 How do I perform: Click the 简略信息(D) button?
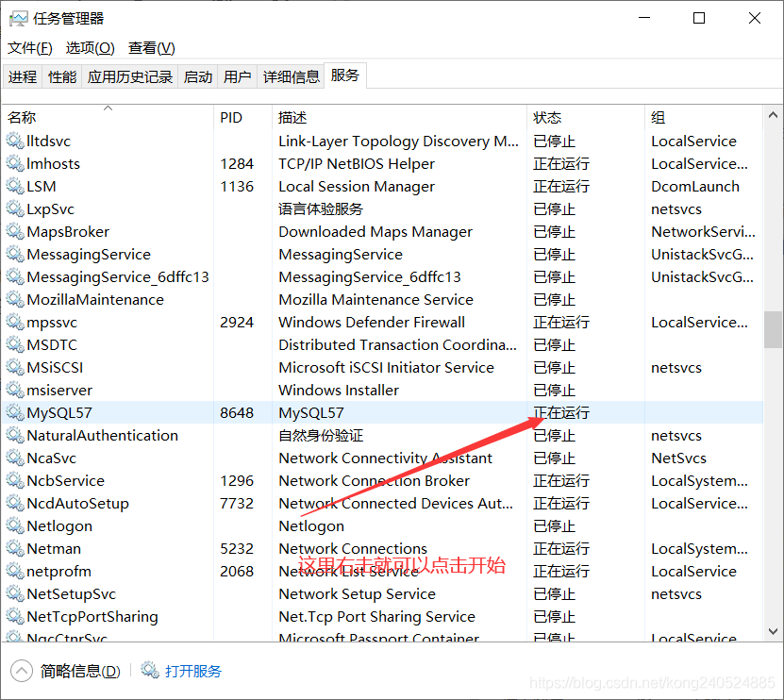point(80,671)
